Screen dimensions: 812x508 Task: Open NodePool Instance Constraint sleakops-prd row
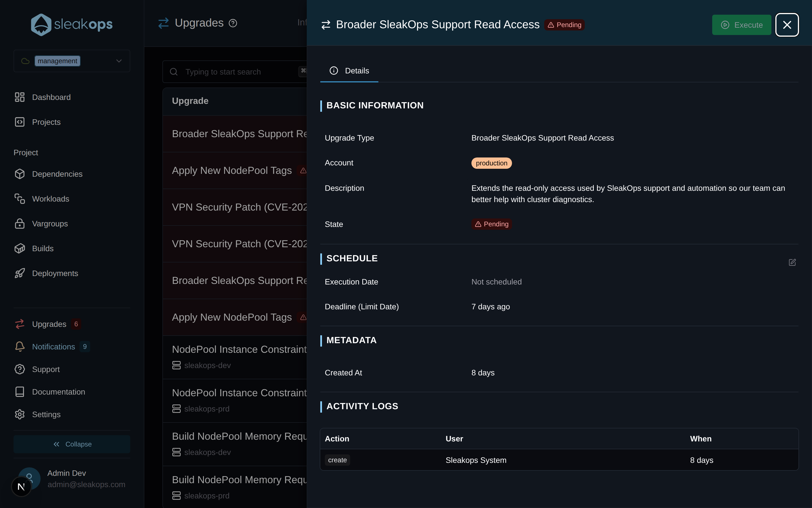[235, 400]
